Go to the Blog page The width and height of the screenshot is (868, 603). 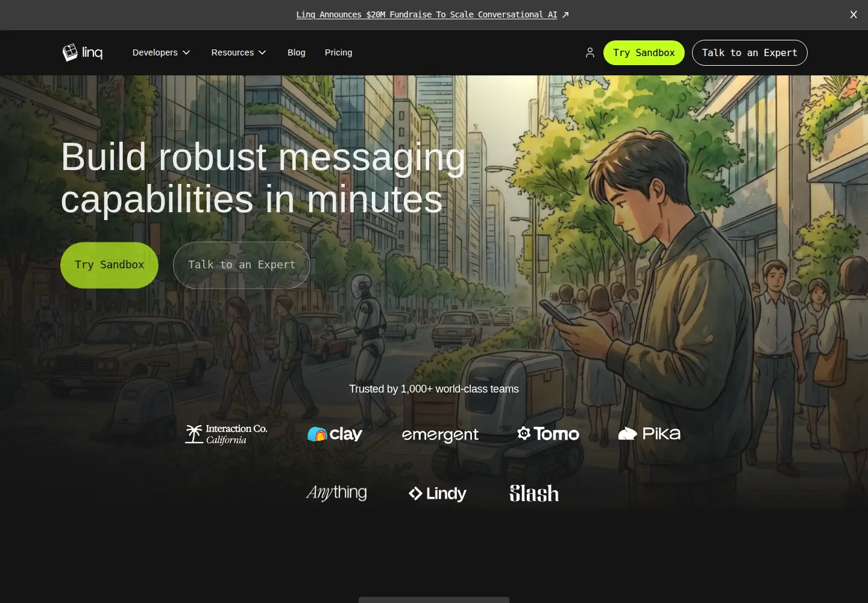(x=297, y=52)
